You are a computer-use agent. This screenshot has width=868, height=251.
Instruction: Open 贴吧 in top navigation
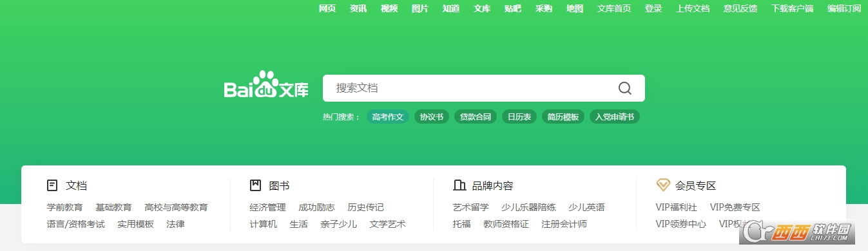pos(513,8)
